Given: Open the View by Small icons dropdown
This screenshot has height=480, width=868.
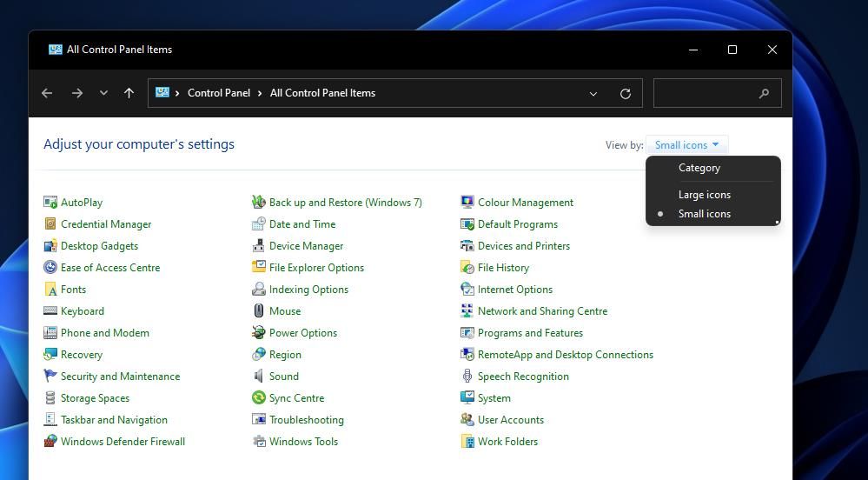Looking at the screenshot, I should 687,145.
